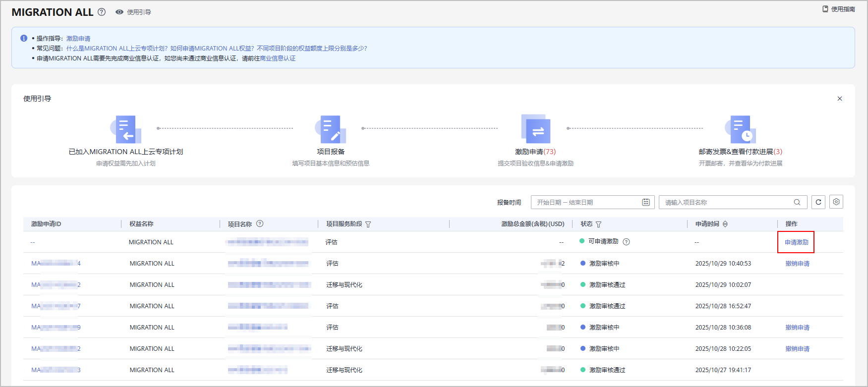Open the 激励申请 operation guide link

tap(78, 39)
